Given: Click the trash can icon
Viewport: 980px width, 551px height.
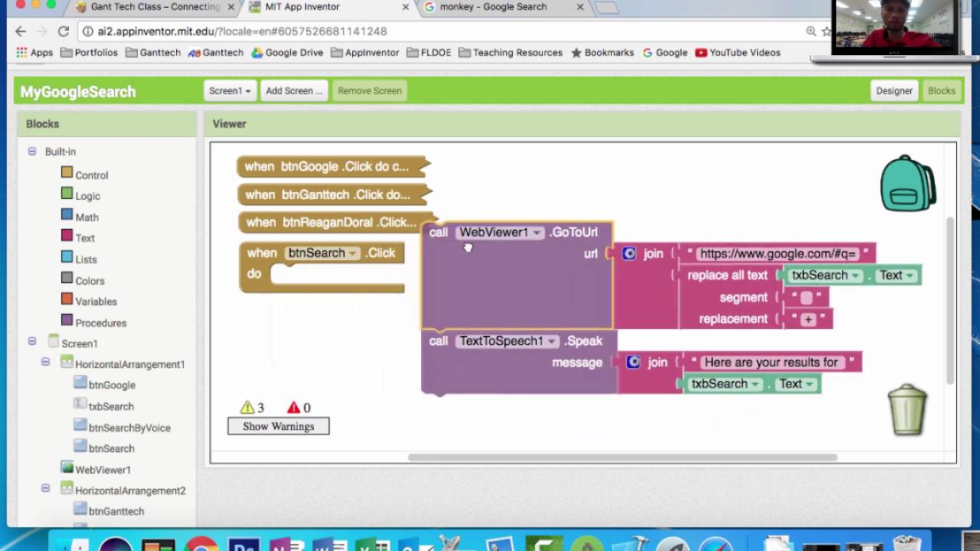Looking at the screenshot, I should (907, 409).
